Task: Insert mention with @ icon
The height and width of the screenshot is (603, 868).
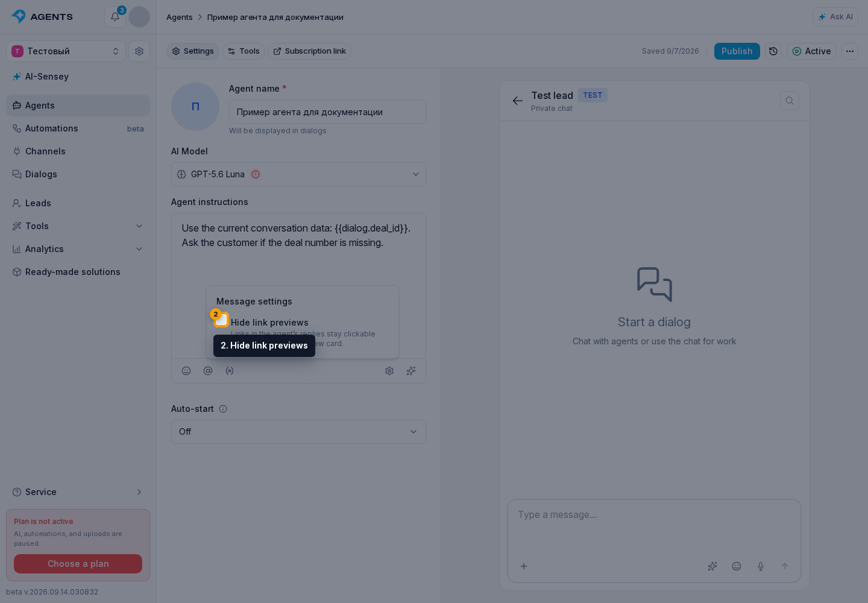Action: coord(208,371)
